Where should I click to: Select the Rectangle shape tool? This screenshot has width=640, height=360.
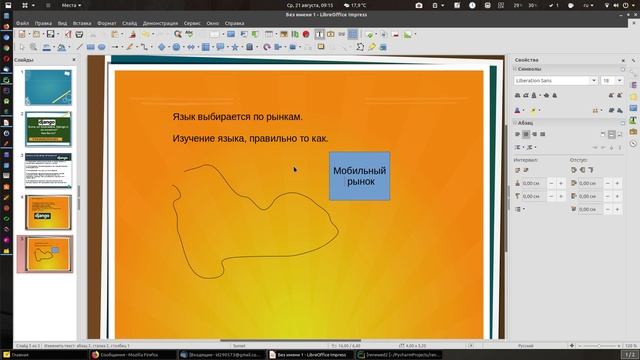(90, 47)
